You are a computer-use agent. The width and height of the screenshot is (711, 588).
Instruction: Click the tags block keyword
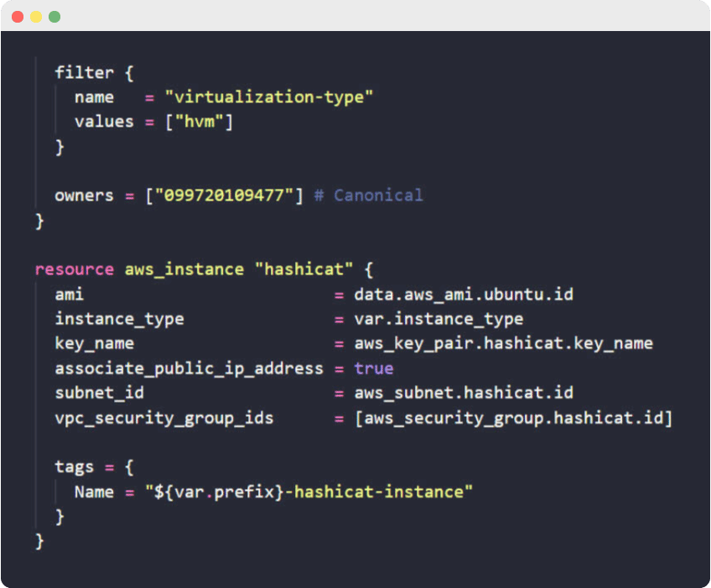point(75,467)
